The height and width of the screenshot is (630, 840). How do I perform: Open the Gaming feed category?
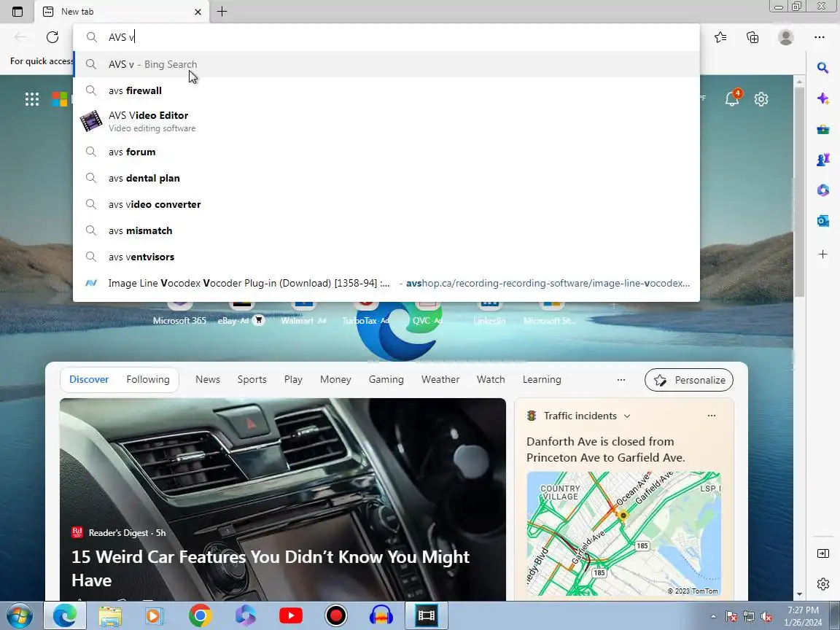pos(386,379)
